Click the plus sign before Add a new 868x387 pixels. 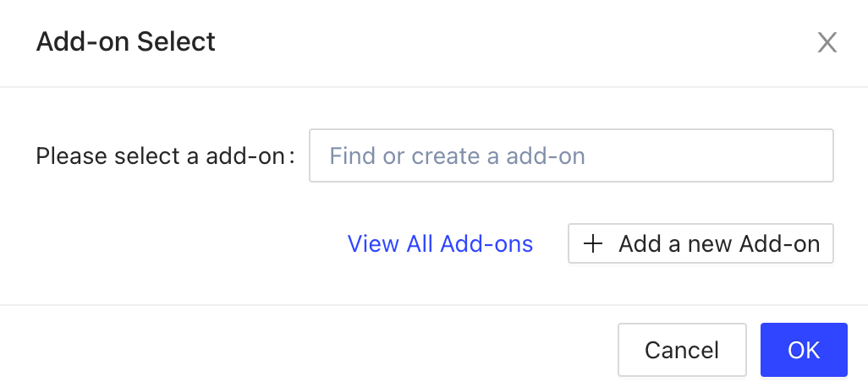click(x=594, y=244)
